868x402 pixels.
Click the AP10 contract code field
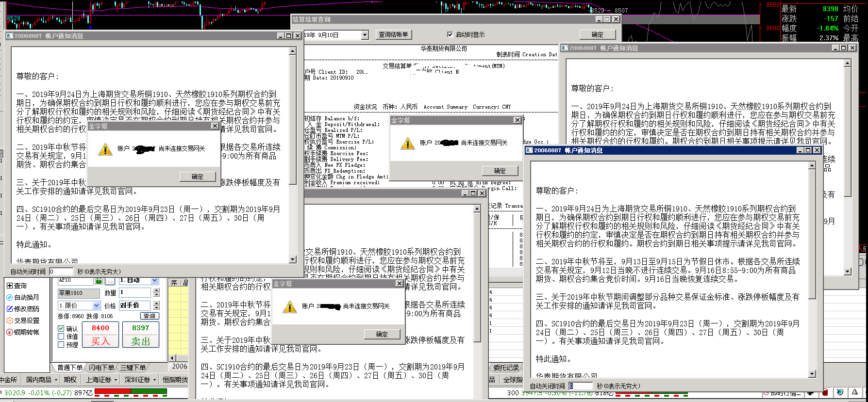tap(75, 281)
